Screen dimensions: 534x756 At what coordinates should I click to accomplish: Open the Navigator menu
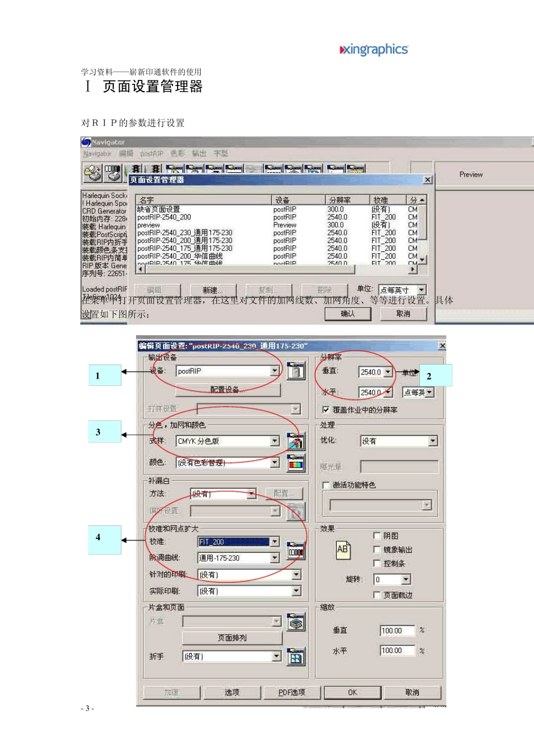point(97,154)
